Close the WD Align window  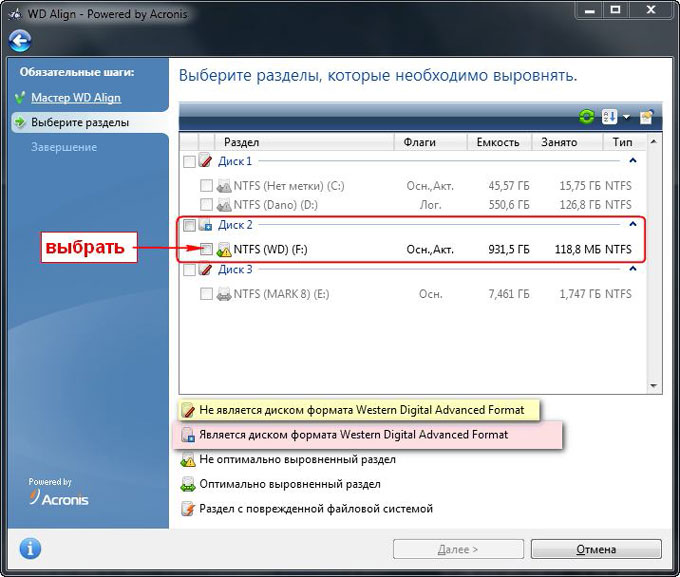click(x=651, y=10)
